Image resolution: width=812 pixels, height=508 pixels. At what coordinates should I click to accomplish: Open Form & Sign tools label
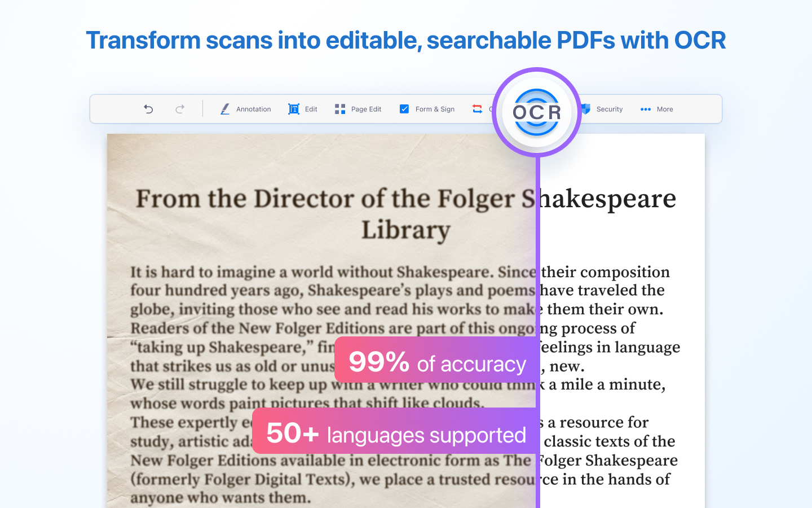[435, 109]
